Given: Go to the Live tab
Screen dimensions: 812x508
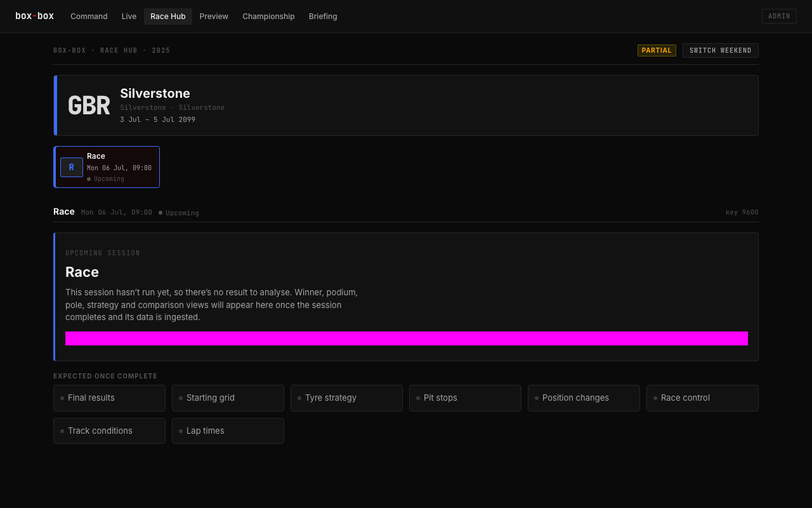Looking at the screenshot, I should [129, 17].
